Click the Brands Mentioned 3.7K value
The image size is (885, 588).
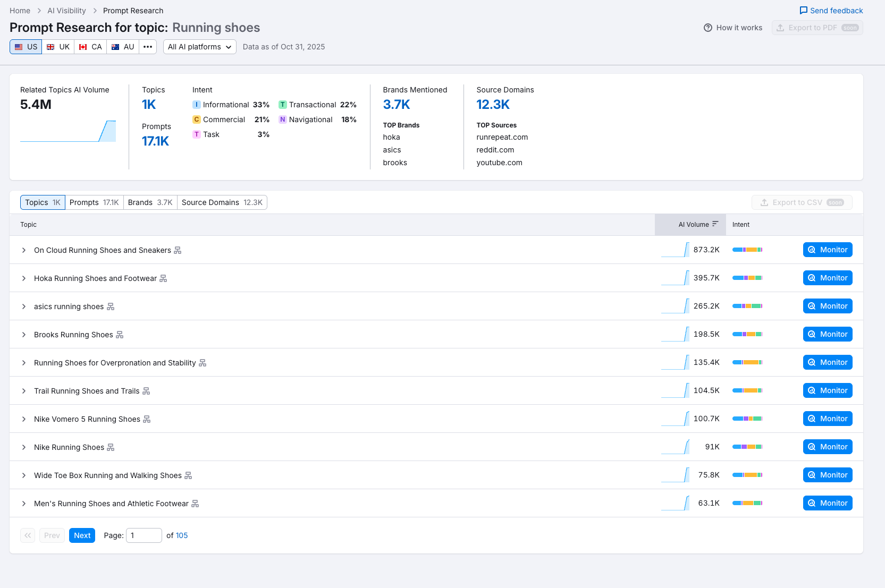(397, 105)
